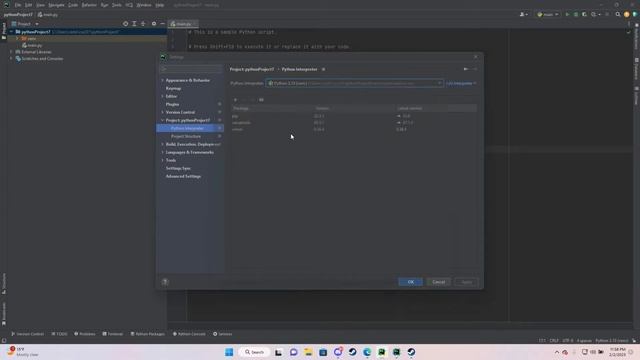
Task: Click Cancel in Settings dialog
Action: click(x=439, y=282)
